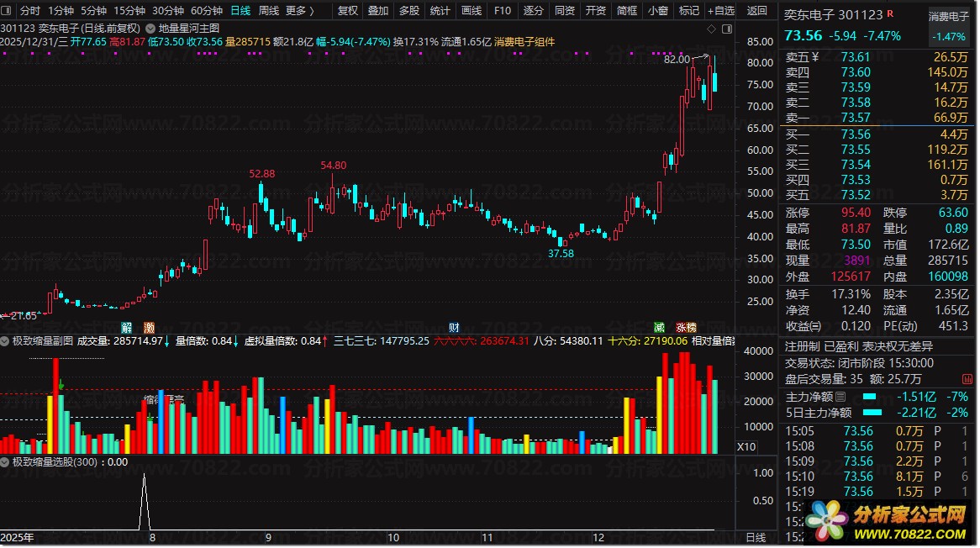Toggle the 简框 simple frame mode
The image size is (980, 548).
627,11
